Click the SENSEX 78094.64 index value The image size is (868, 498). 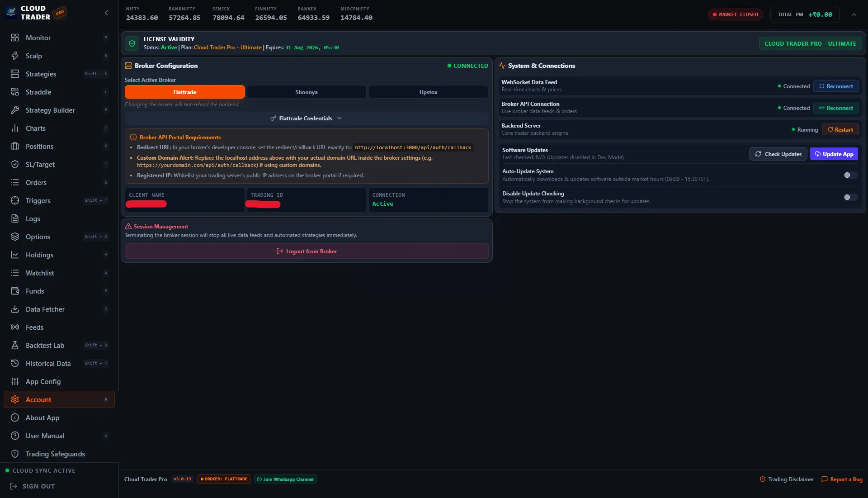tap(228, 18)
